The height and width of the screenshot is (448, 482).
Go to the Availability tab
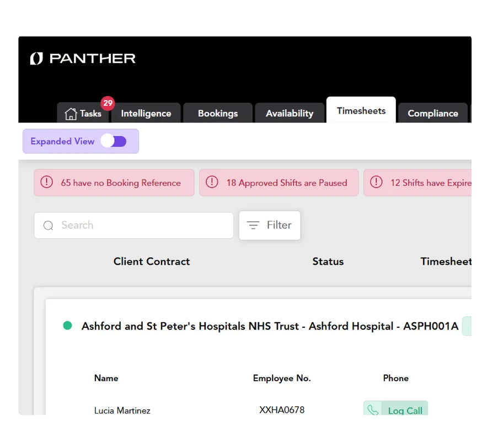tap(290, 113)
